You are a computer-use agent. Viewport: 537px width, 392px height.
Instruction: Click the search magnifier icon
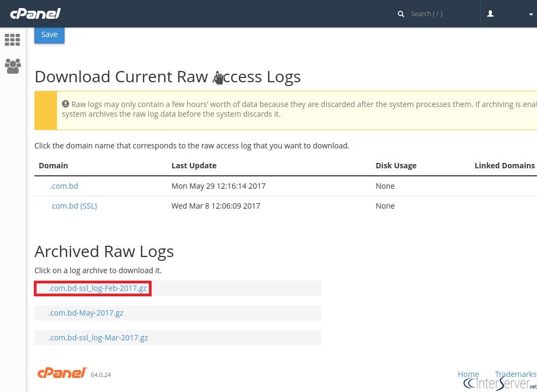(400, 14)
